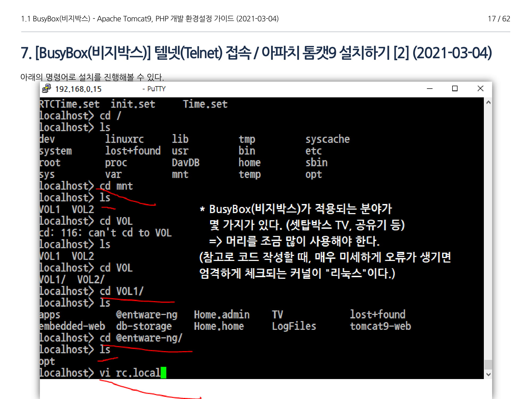
Task: Click the PuTTY icon in title bar
Action: (47, 89)
